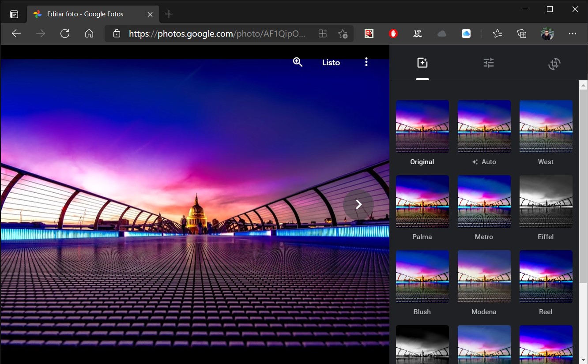Image resolution: width=588 pixels, height=364 pixels.
Task: Apply the Modena filter
Action: [x=484, y=277]
